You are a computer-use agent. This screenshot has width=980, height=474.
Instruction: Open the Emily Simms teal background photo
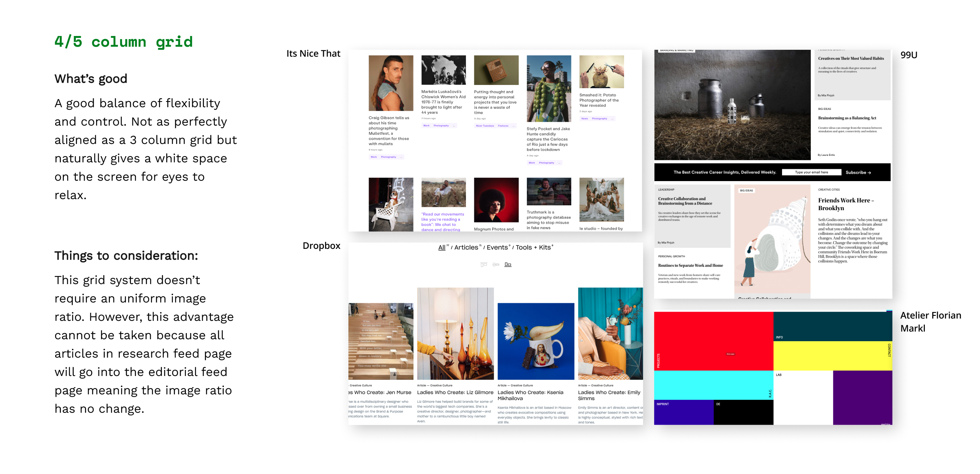(x=611, y=333)
